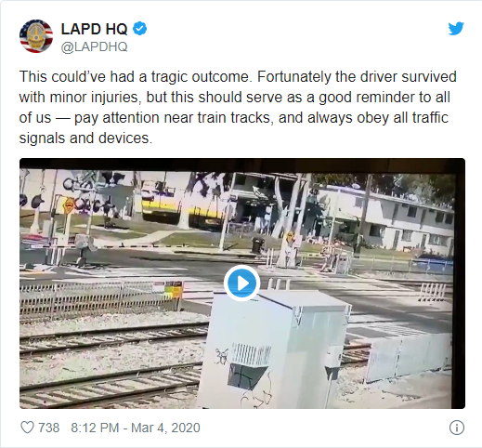Open the 8:12 PM timestamp link
Viewport: 482px width, 448px height.
(95, 428)
